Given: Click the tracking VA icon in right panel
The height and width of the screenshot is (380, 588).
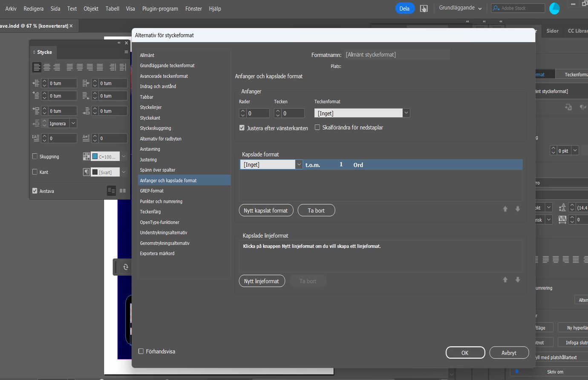Looking at the screenshot, I should pyautogui.click(x=562, y=220).
